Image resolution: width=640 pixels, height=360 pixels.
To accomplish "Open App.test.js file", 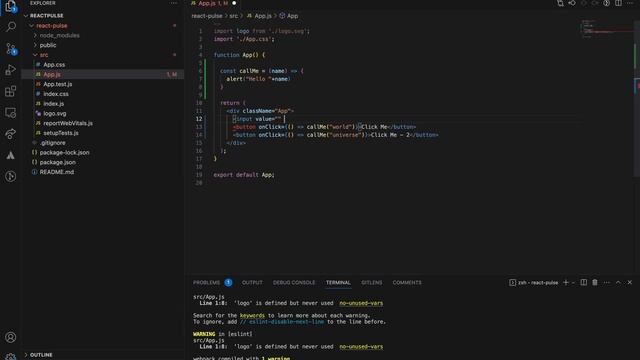I will click(58, 84).
